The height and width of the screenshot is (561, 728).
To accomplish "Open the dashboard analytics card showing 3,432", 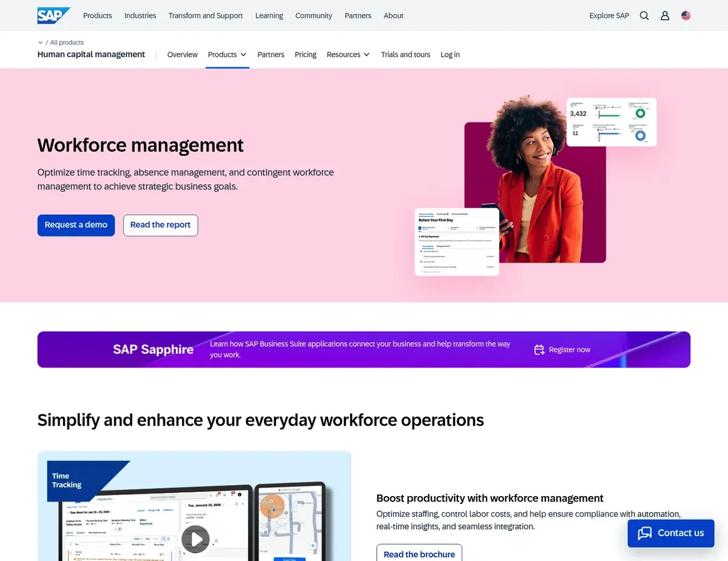I will (612, 122).
